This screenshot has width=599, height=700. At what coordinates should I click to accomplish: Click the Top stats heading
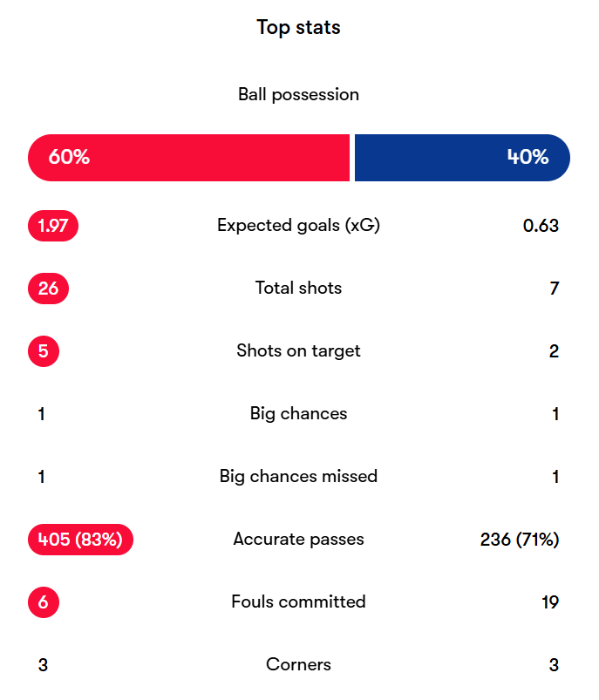(x=298, y=27)
